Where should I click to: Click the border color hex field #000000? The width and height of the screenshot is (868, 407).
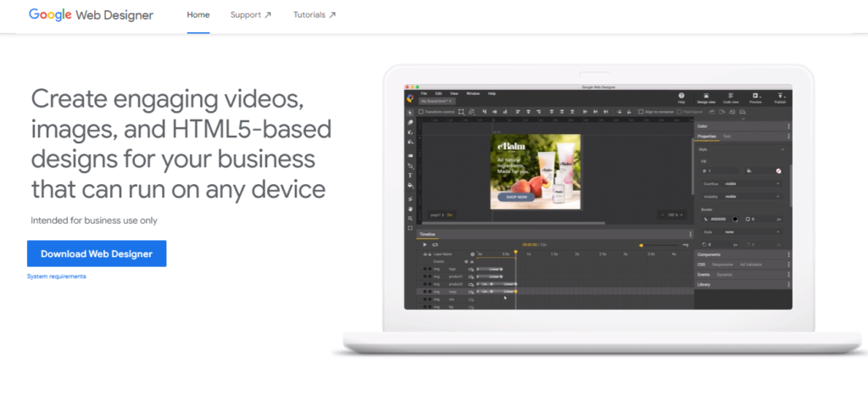721,220
